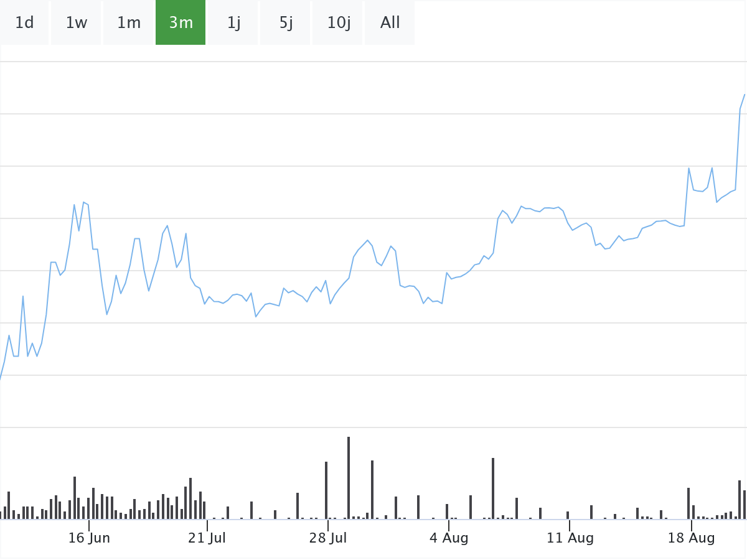Switch chart to 1j range
The width and height of the screenshot is (747, 560).
tap(233, 23)
